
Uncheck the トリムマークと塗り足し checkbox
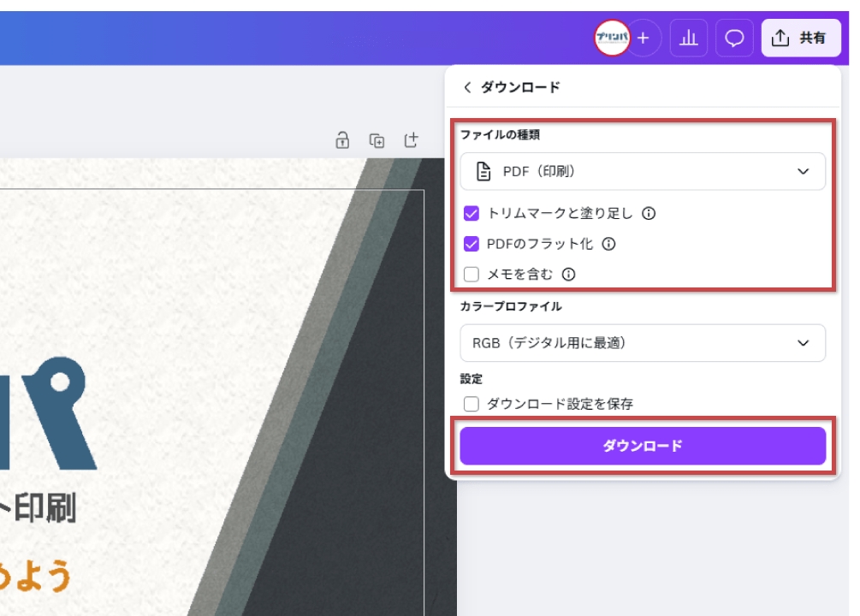click(471, 213)
